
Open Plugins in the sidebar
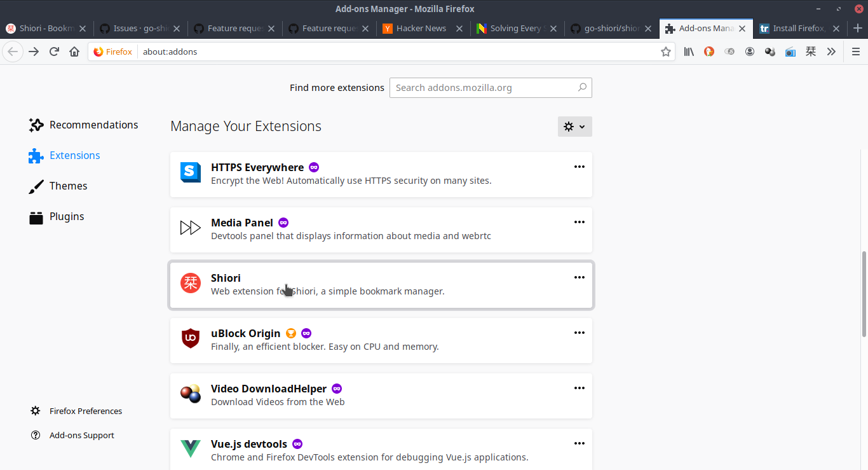(x=57, y=216)
